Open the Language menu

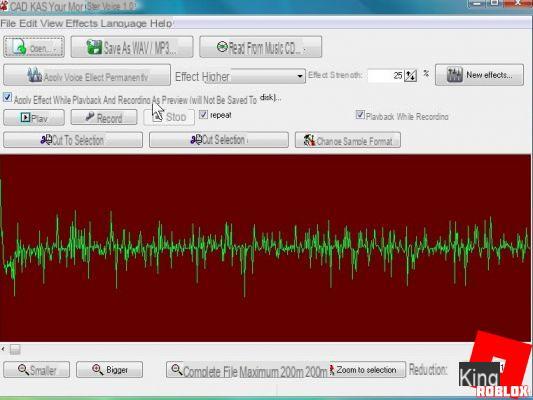[124, 23]
